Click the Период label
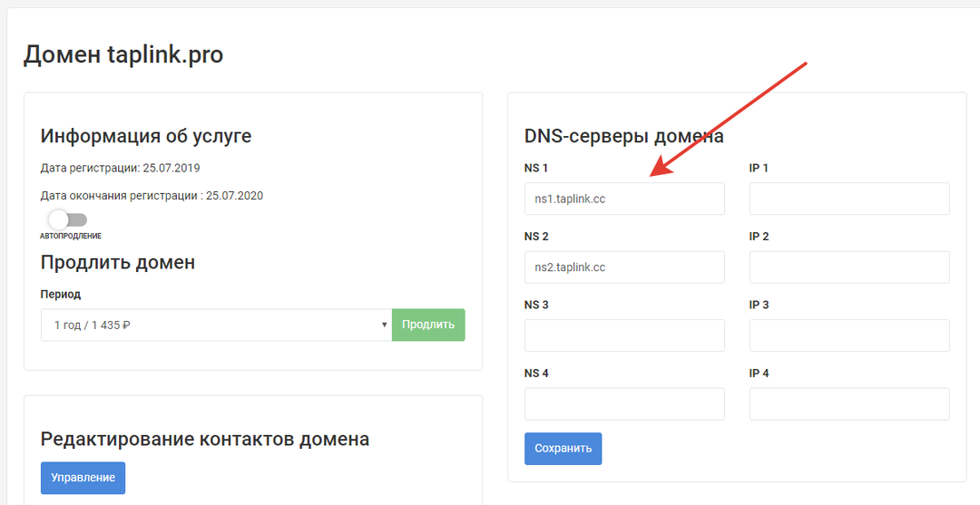The image size is (980, 505). click(x=61, y=294)
